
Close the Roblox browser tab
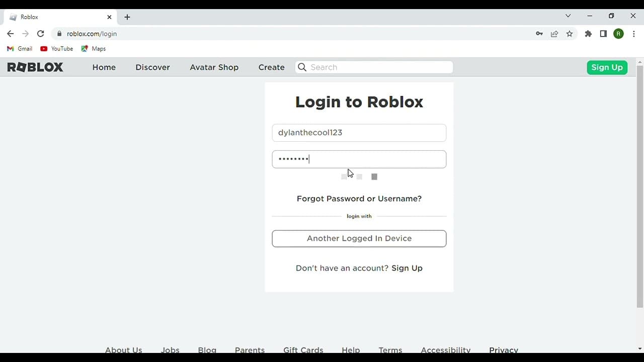click(109, 17)
